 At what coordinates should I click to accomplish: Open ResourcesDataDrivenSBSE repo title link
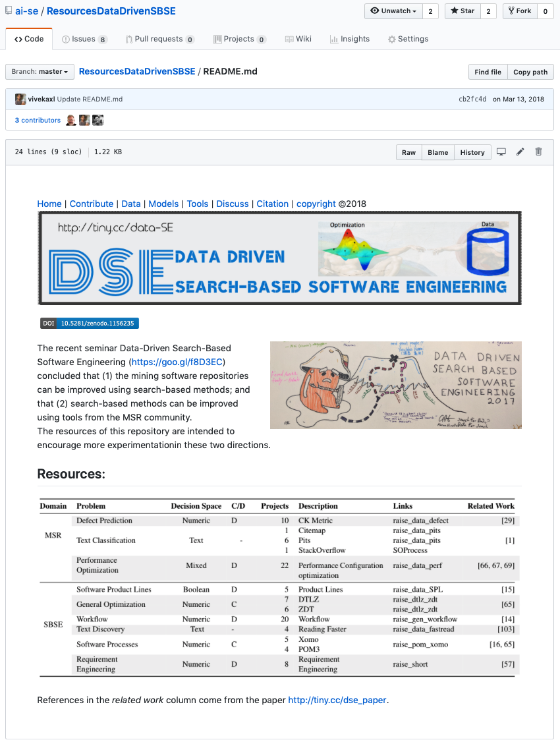click(x=111, y=11)
